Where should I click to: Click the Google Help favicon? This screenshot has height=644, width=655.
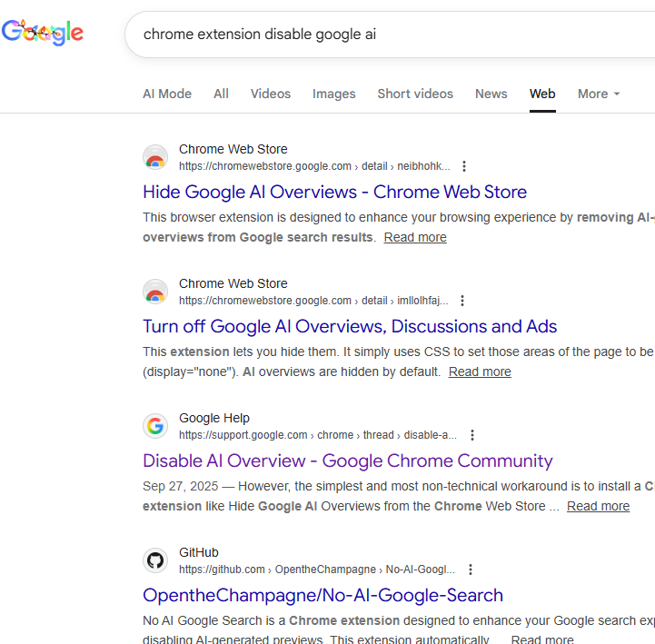[x=155, y=426]
